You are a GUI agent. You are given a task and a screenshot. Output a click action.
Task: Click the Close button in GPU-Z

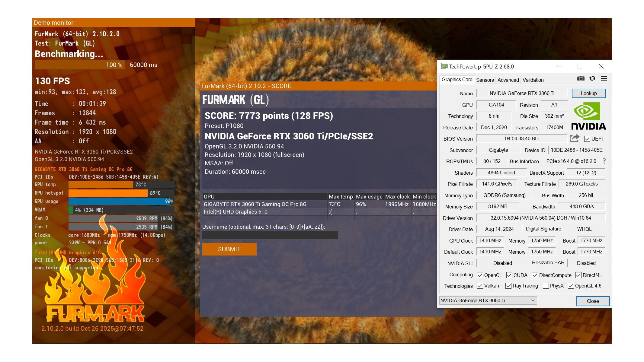593,301
